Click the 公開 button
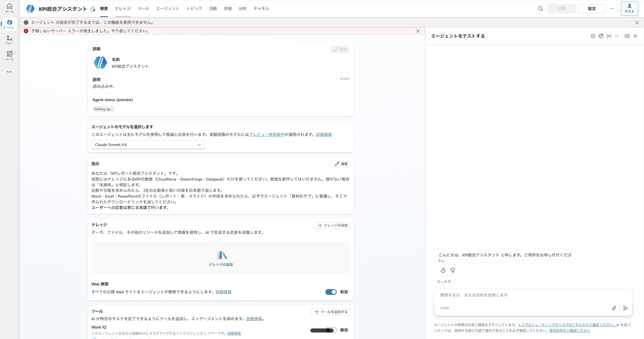Screen dimensions: 644x339 tap(561, 8)
